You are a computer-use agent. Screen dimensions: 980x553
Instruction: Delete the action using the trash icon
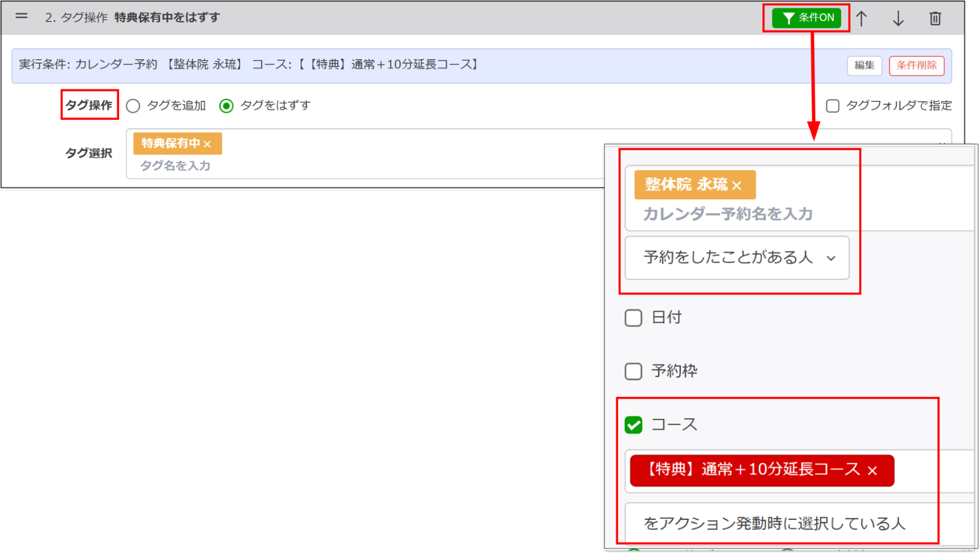(935, 18)
